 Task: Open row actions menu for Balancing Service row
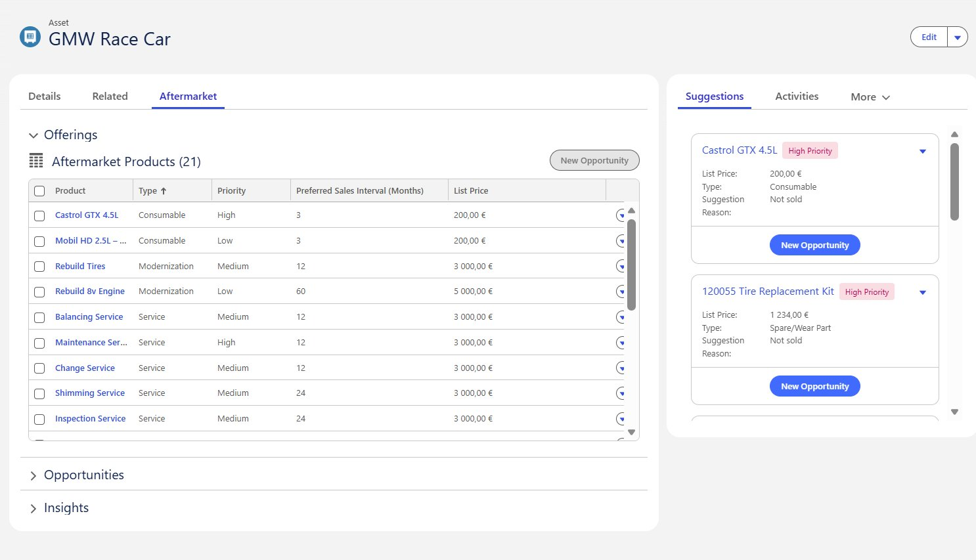[621, 317]
